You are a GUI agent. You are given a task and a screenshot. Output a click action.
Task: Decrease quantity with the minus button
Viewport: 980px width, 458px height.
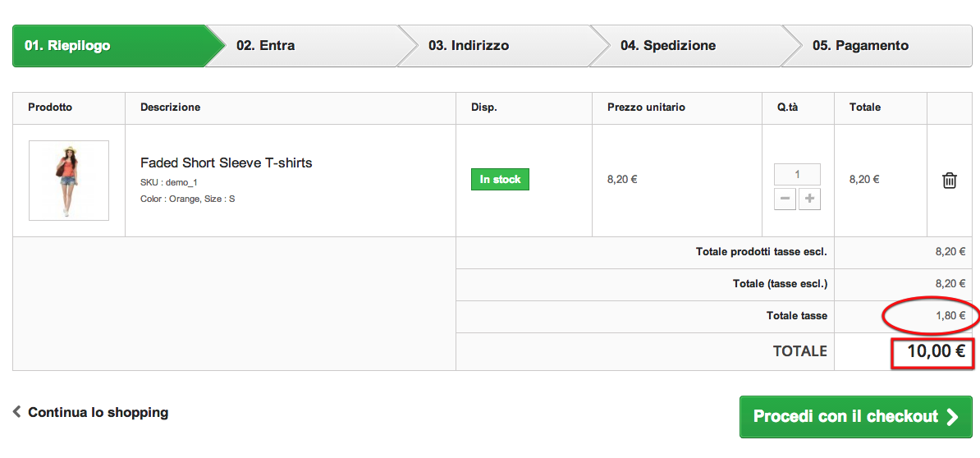tap(785, 199)
